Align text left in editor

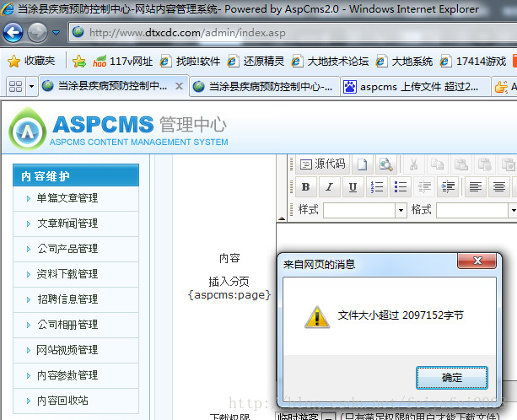[x=475, y=187]
